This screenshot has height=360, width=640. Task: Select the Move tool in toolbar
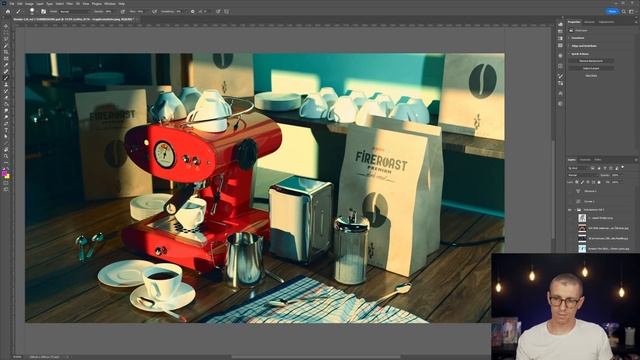click(x=6, y=26)
